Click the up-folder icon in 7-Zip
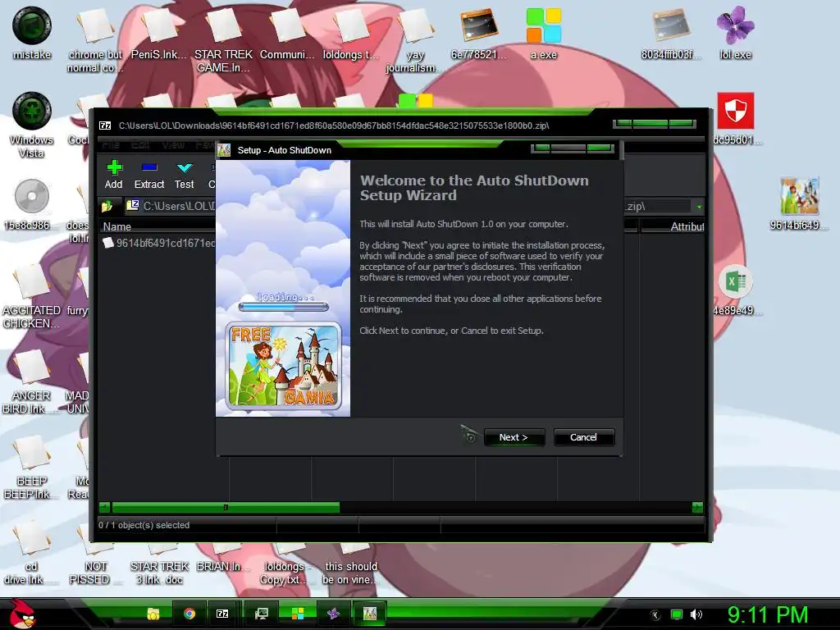The image size is (840, 630). click(x=107, y=206)
